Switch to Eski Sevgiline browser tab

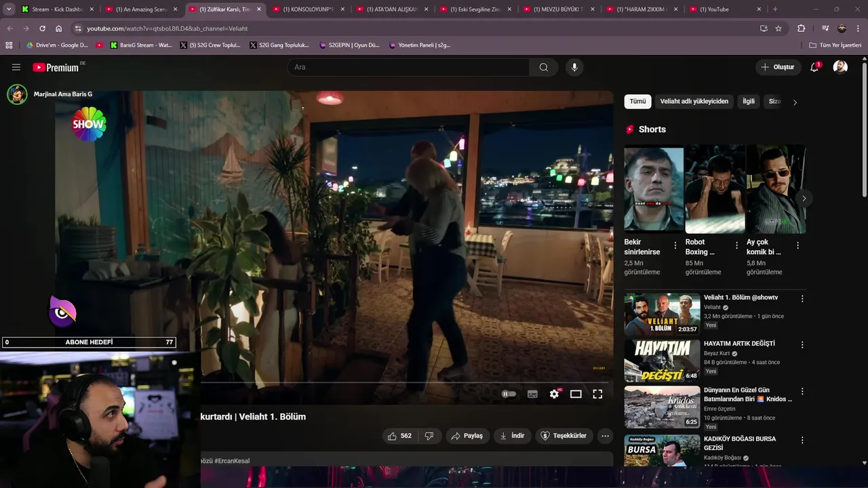pos(475,9)
